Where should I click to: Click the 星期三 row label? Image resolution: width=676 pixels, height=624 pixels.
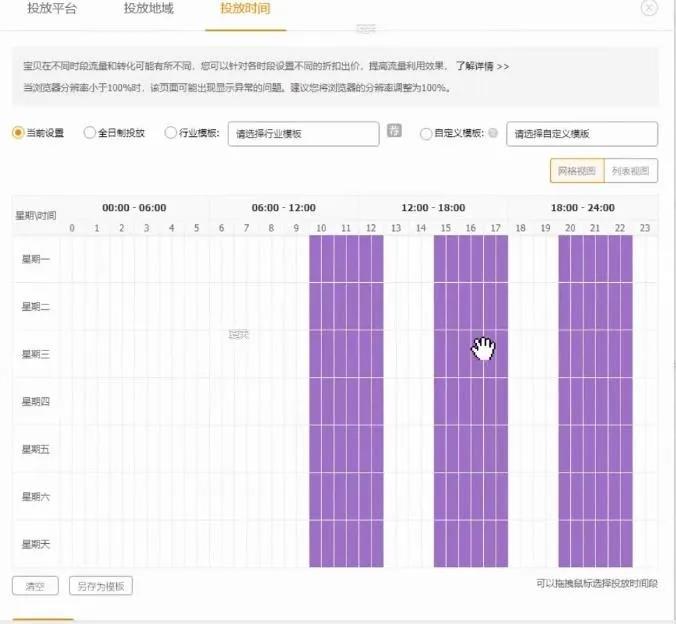(x=36, y=354)
